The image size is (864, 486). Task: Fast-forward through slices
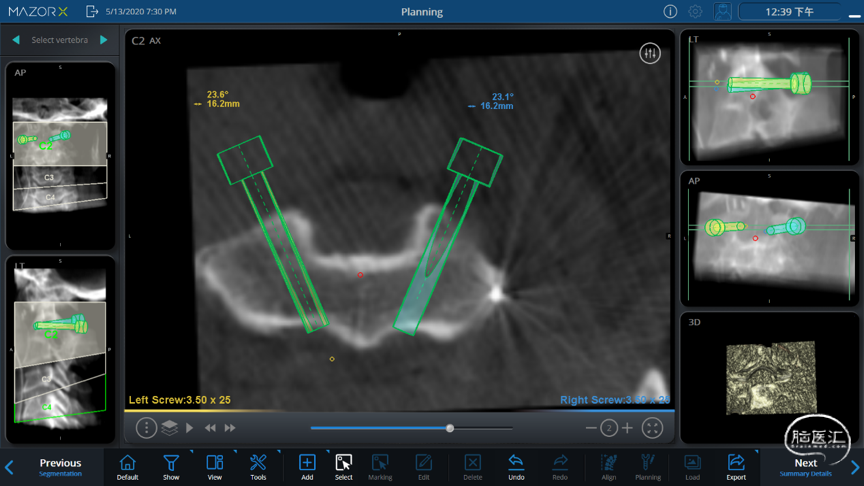(x=230, y=428)
